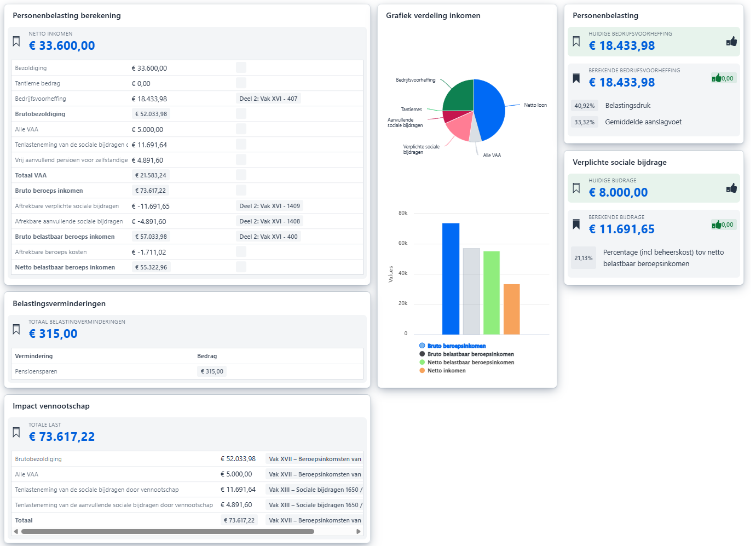Toggle filled bookmark on Berekende bedrijfsvoorheffing
756x546 pixels.
point(576,78)
